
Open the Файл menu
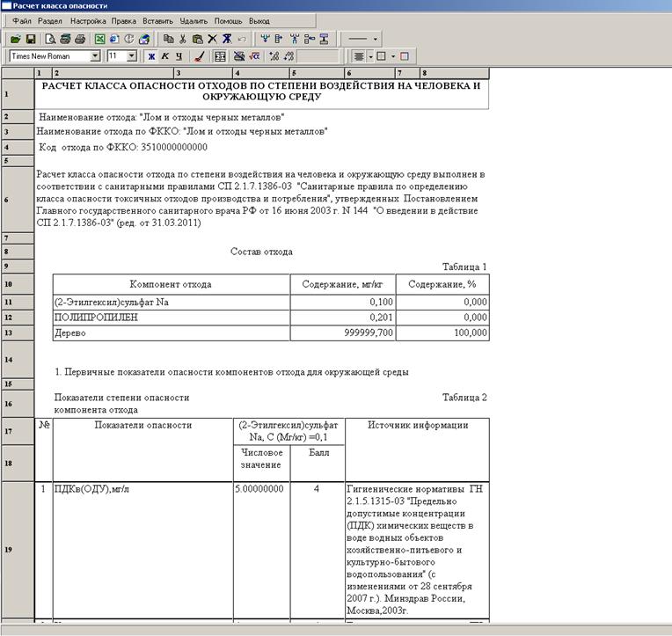click(x=22, y=20)
